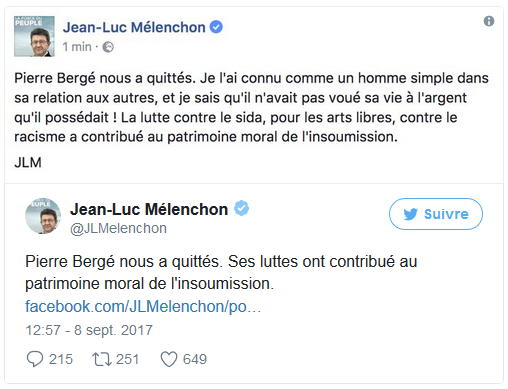Open the round Twitter avatar of Mélenchon
The image size is (508, 389).
click(43, 216)
